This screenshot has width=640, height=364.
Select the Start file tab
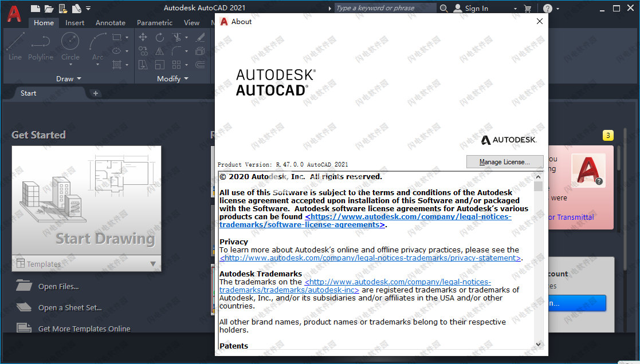point(28,93)
